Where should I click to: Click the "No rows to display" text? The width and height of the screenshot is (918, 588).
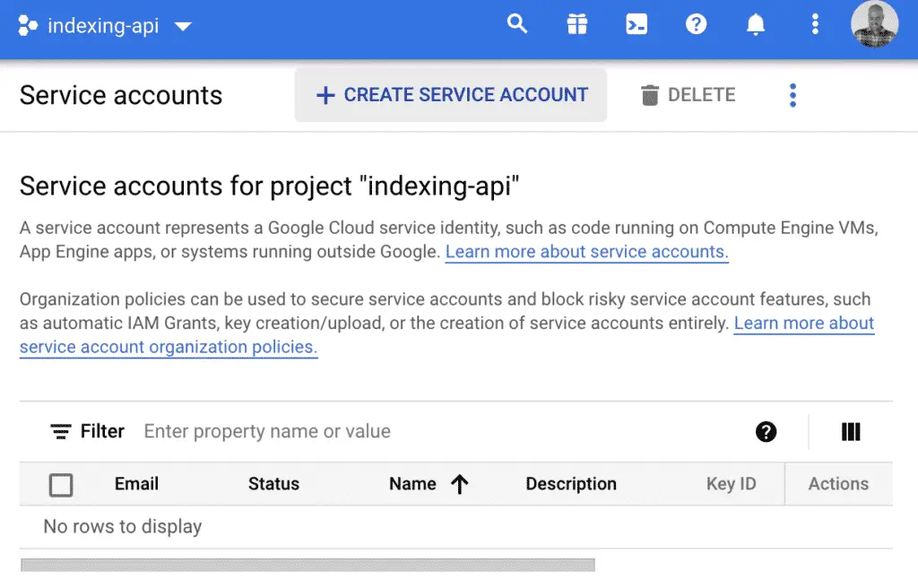coord(122,526)
